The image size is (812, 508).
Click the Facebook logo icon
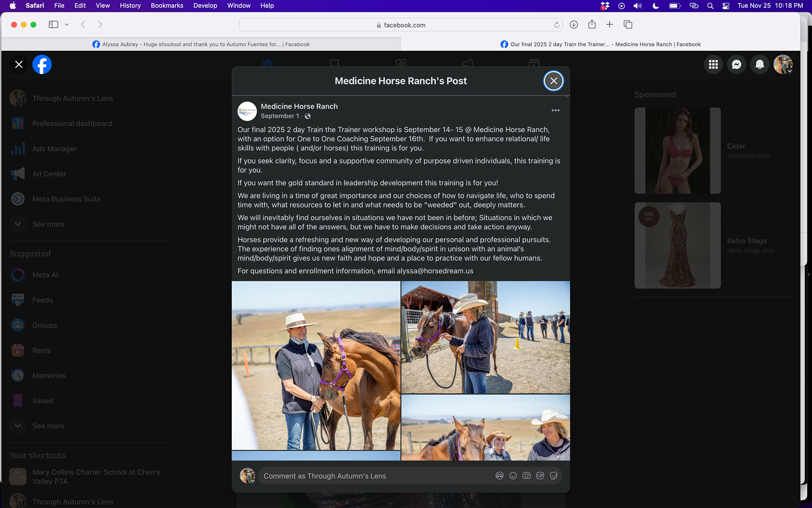42,64
